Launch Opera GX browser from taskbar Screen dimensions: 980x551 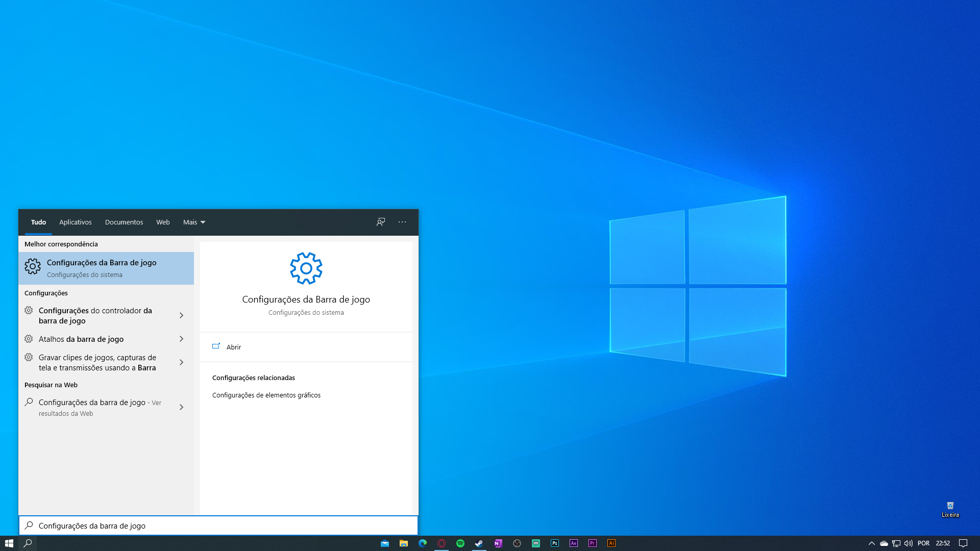click(442, 543)
